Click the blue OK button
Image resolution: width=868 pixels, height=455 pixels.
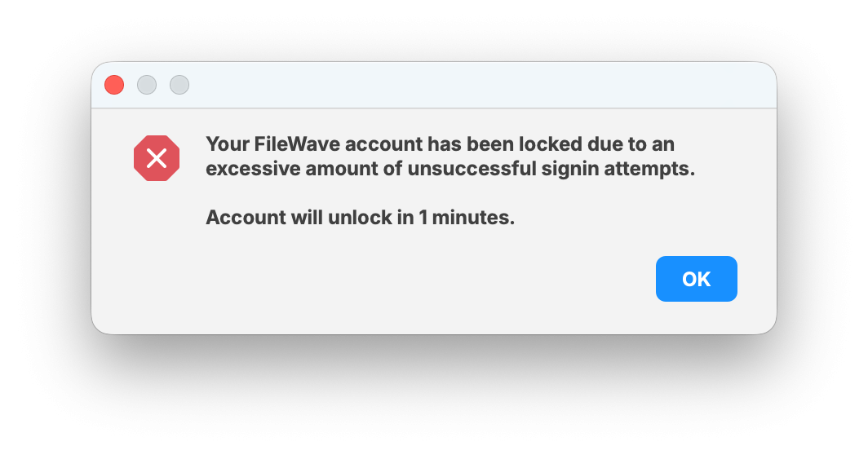point(696,279)
